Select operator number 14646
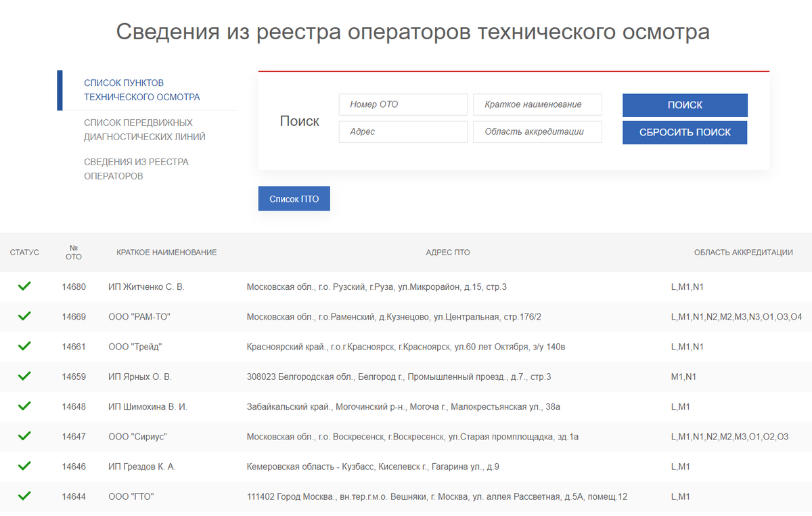 (74, 467)
